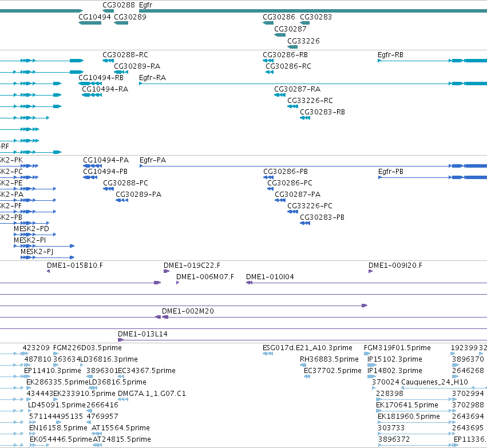Click the Egfr-PB protein label
The image size is (487, 448).
(x=391, y=172)
